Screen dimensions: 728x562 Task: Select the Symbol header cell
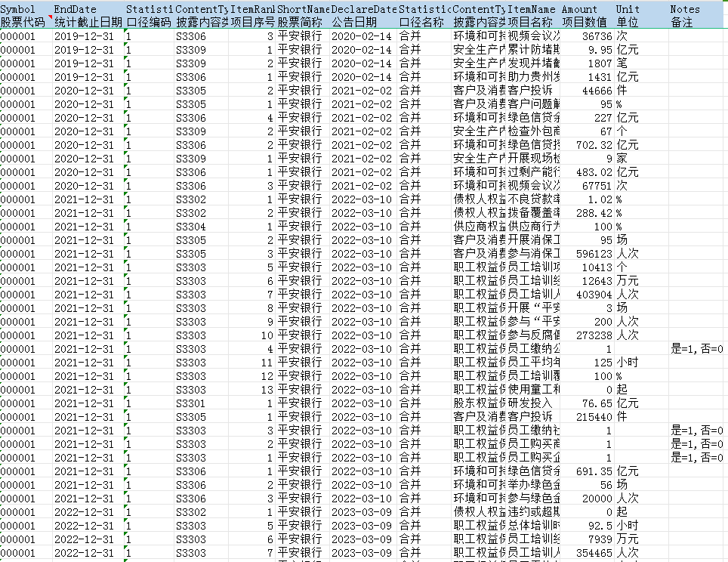coord(26,9)
